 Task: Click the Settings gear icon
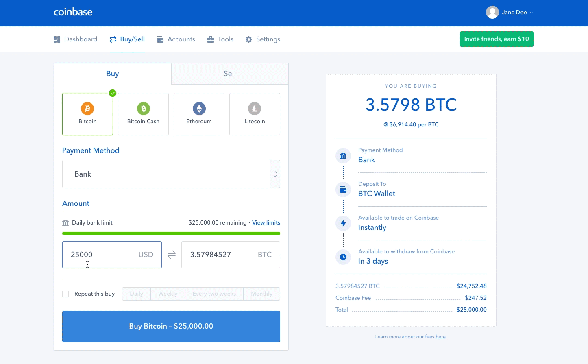[249, 39]
